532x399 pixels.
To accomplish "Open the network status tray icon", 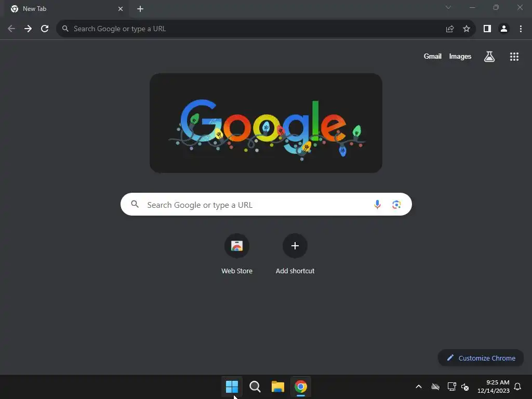I will [451, 387].
